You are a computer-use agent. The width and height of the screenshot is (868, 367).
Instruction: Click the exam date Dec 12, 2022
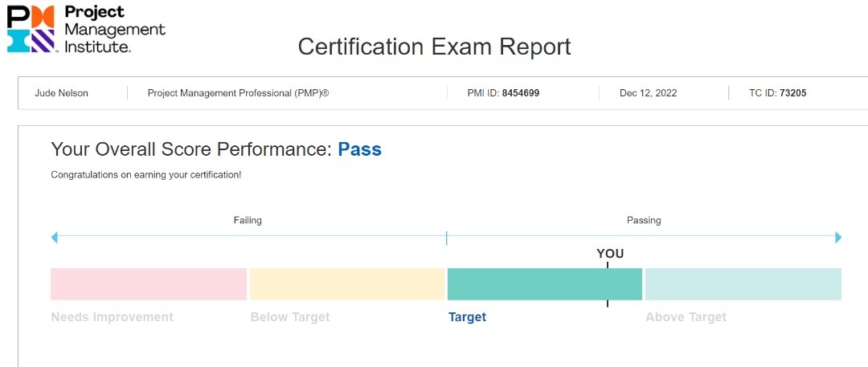tap(649, 93)
